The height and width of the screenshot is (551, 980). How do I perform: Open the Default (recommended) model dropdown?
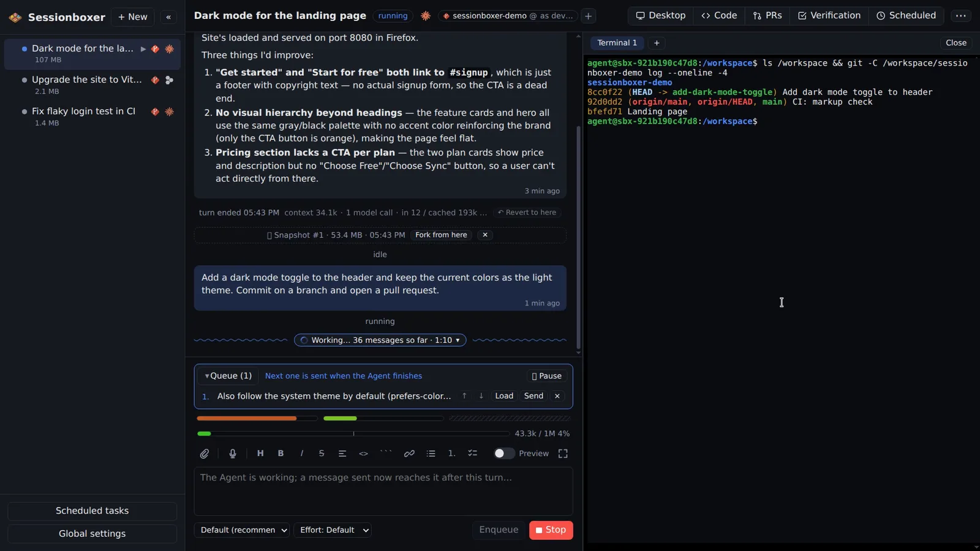point(242,530)
